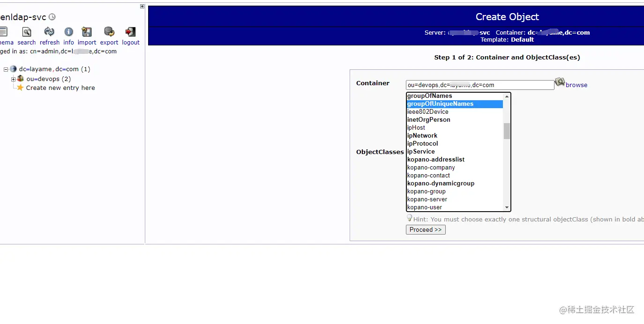The height and width of the screenshot is (324, 644).
Task: Select kopano-server in objectClass list
Action: point(455,199)
